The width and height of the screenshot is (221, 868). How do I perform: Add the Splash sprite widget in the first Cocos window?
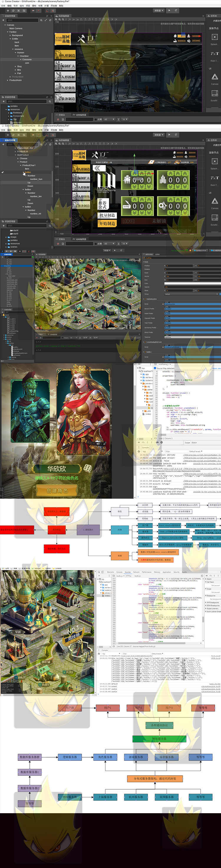click(214, 37)
